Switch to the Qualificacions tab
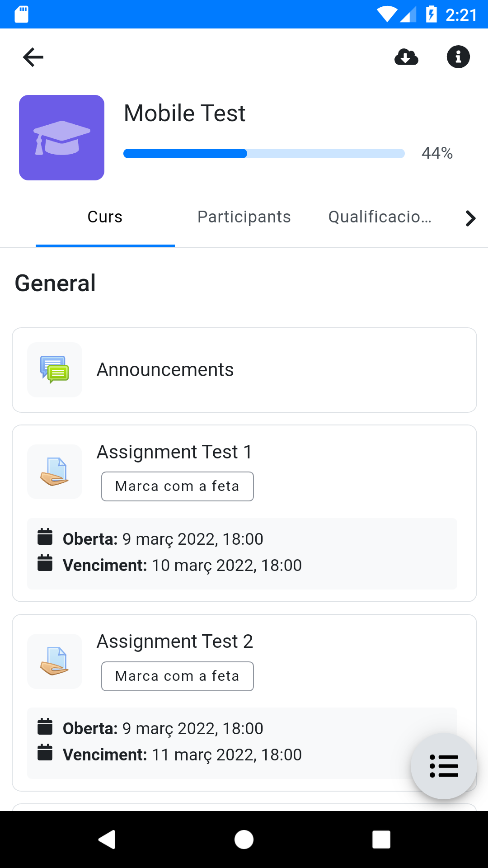The width and height of the screenshot is (488, 868). [380, 217]
